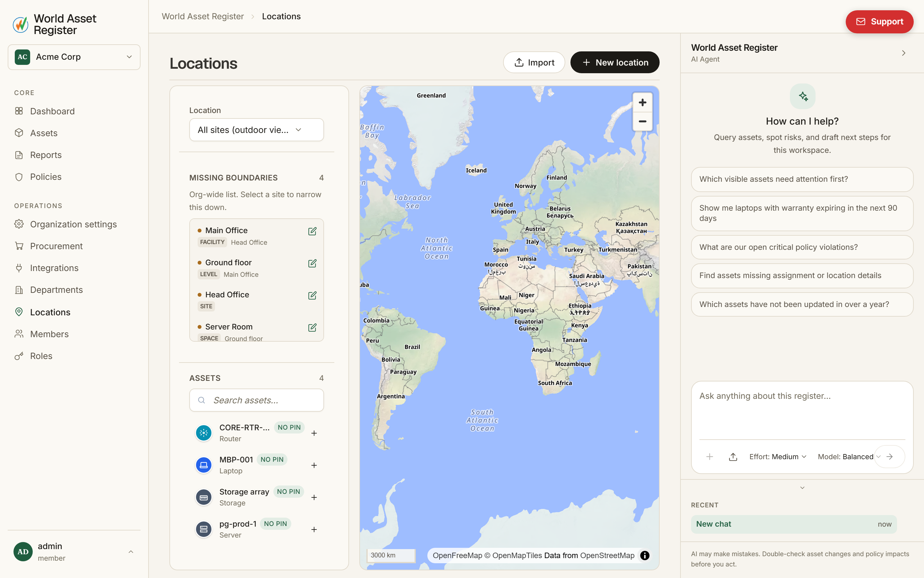The height and width of the screenshot is (578, 924).
Task: Select assets not updated in year suggestion
Action: pyautogui.click(x=802, y=304)
